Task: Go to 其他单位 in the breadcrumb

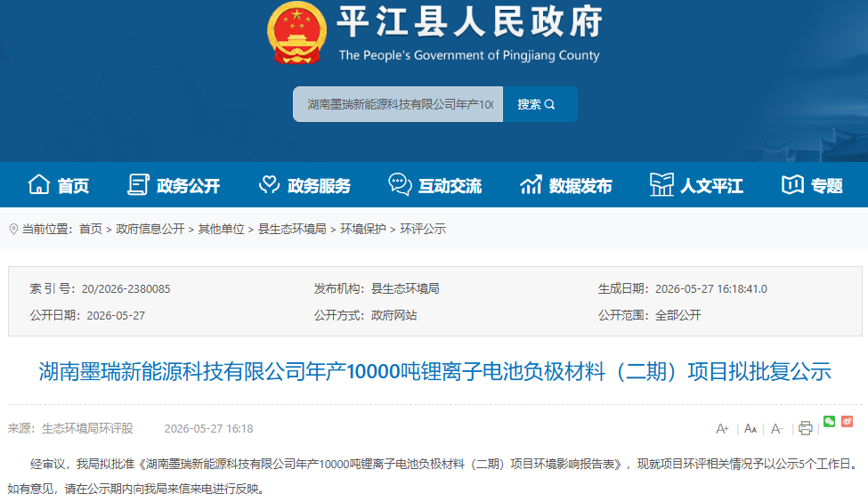Action: (222, 229)
